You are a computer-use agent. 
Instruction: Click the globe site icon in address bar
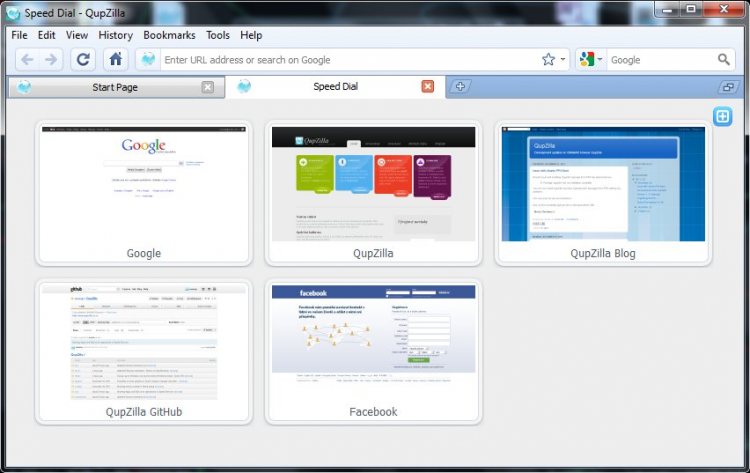[x=148, y=59]
